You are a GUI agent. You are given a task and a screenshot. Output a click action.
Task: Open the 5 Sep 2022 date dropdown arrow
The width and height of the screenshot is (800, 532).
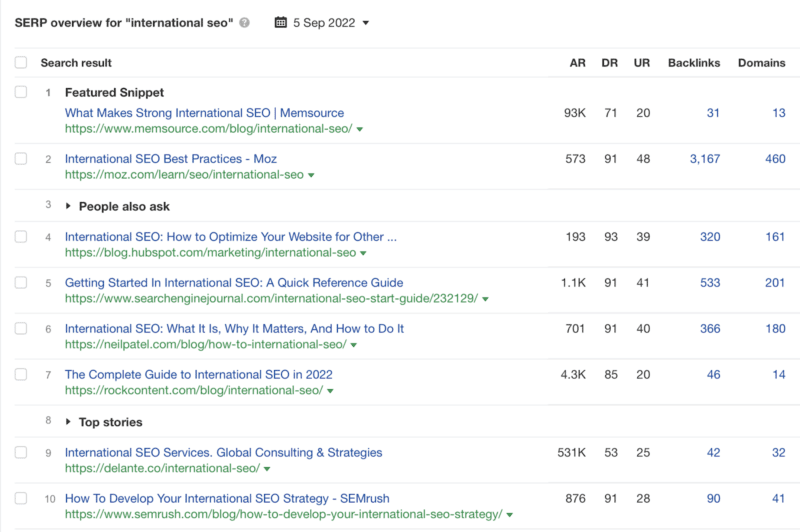pyautogui.click(x=366, y=23)
